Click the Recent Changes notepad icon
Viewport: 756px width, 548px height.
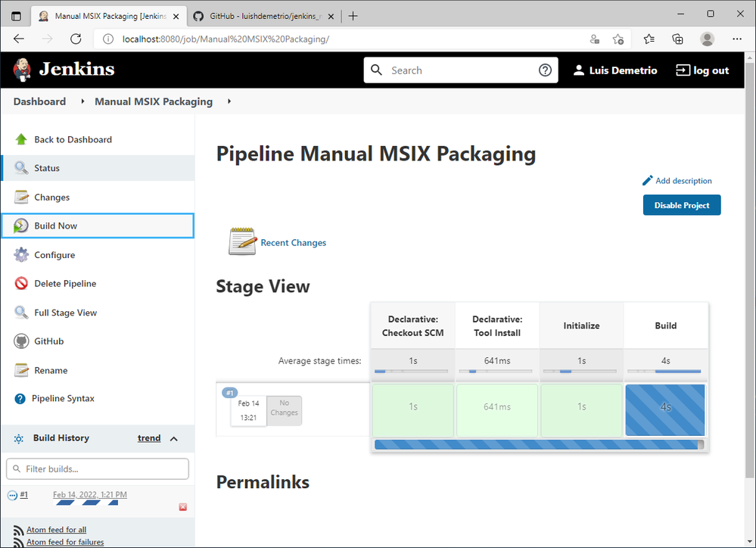coord(243,242)
